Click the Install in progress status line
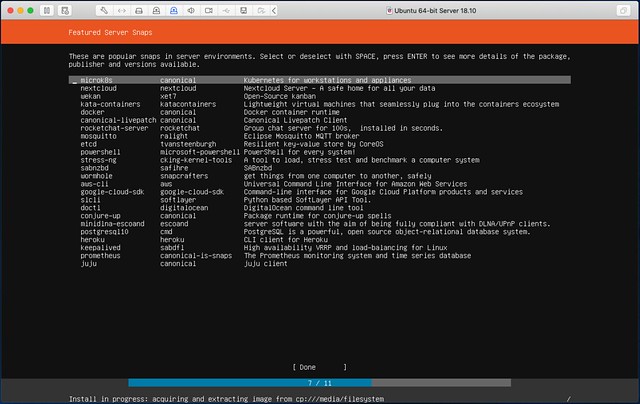This screenshot has height=404, width=640. pyautogui.click(x=227, y=399)
